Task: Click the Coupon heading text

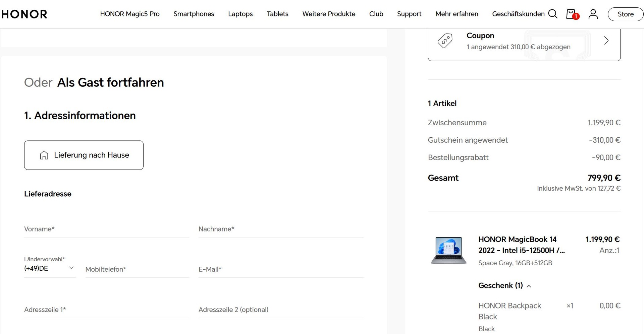Action: [480, 36]
